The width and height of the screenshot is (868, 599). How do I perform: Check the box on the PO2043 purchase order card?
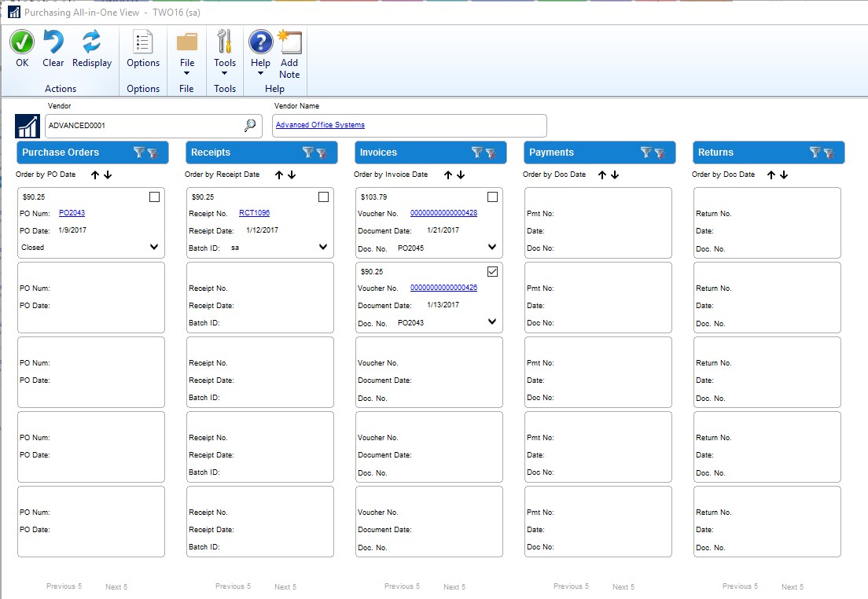[155, 197]
